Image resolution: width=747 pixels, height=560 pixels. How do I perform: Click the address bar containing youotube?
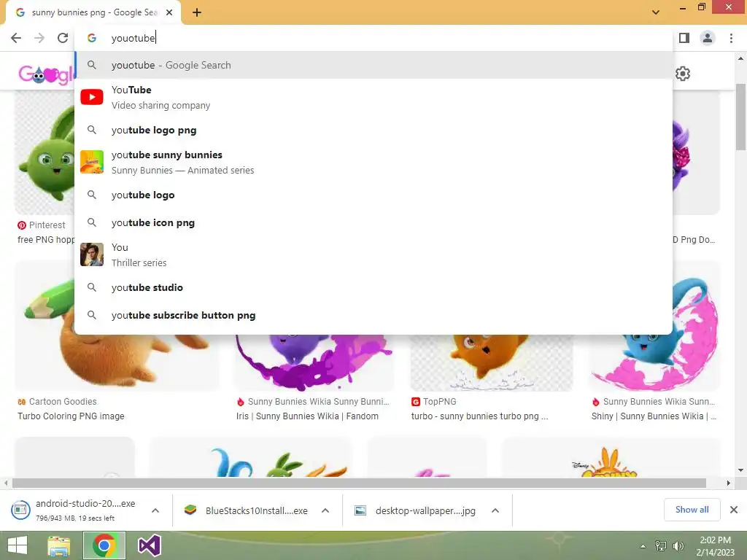tap(373, 38)
